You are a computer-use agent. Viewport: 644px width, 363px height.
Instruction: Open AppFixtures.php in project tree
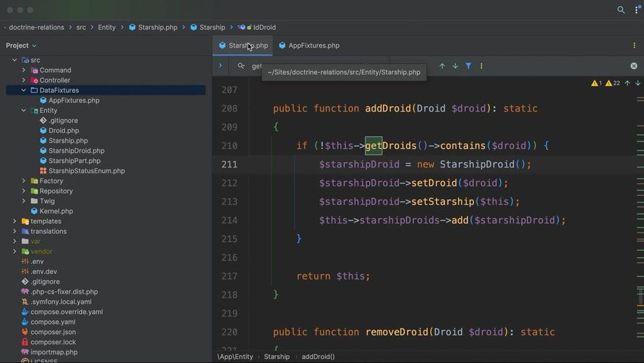click(73, 101)
